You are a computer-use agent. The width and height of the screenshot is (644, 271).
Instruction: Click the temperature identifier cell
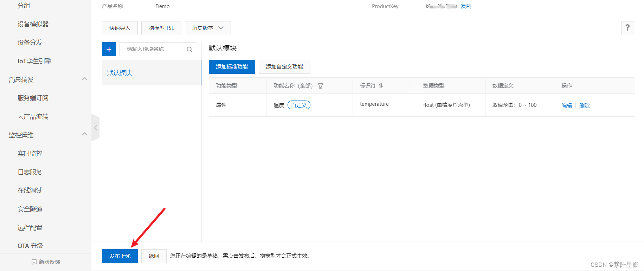pos(374,104)
